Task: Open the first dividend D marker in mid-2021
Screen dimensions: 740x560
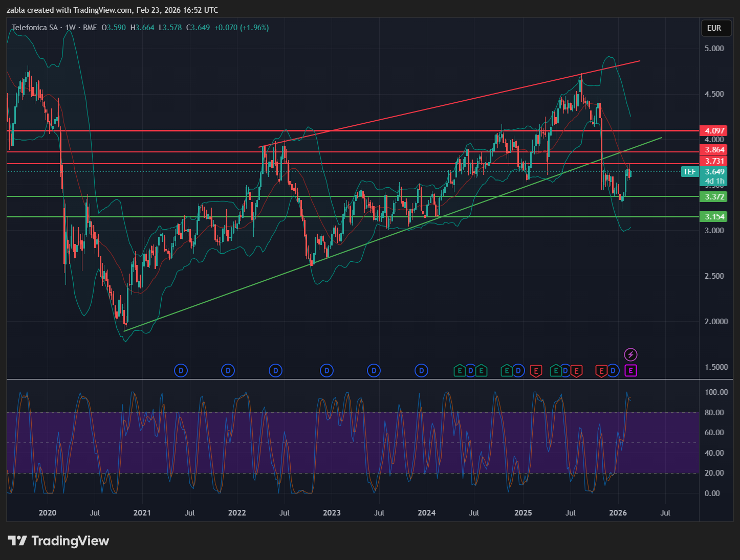Action: (181, 371)
